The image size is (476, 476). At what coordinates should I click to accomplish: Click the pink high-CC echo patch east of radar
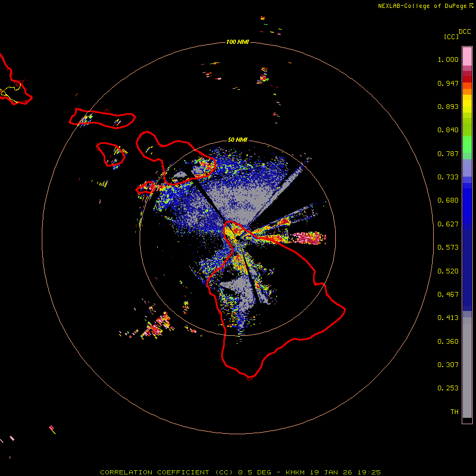309,237
